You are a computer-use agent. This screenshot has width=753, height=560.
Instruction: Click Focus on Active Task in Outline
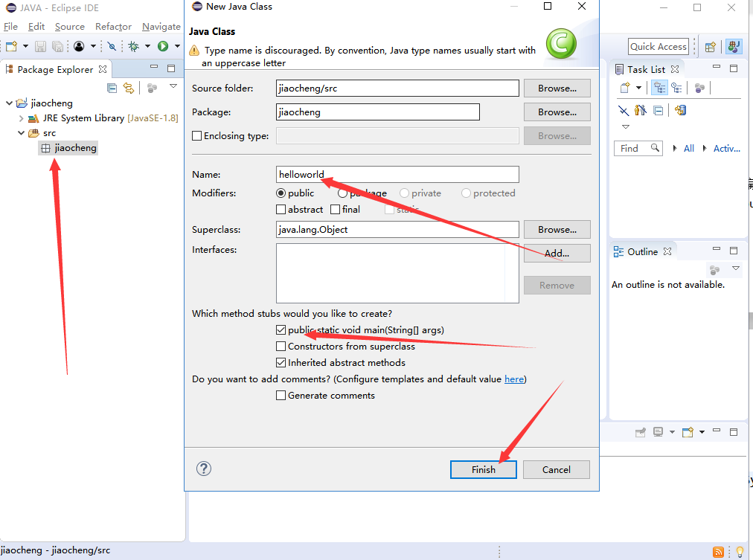(x=714, y=270)
